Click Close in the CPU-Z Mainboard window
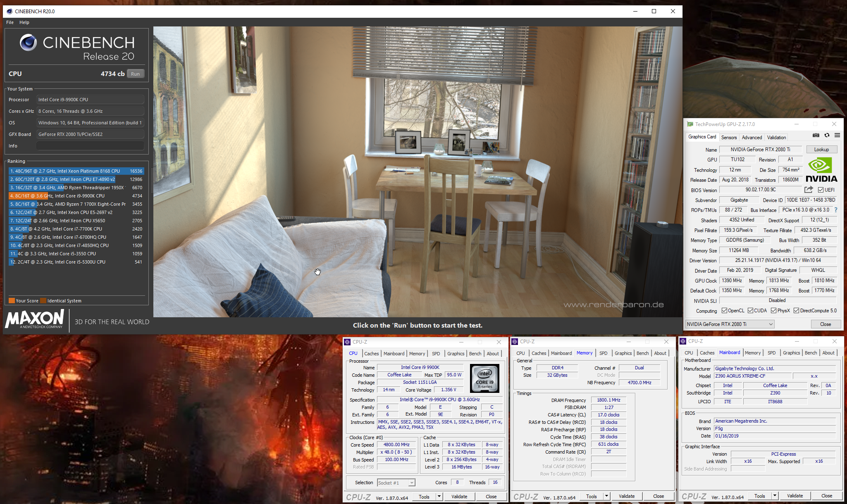Viewport: 847px width, 504px height. pyautogui.click(x=827, y=496)
